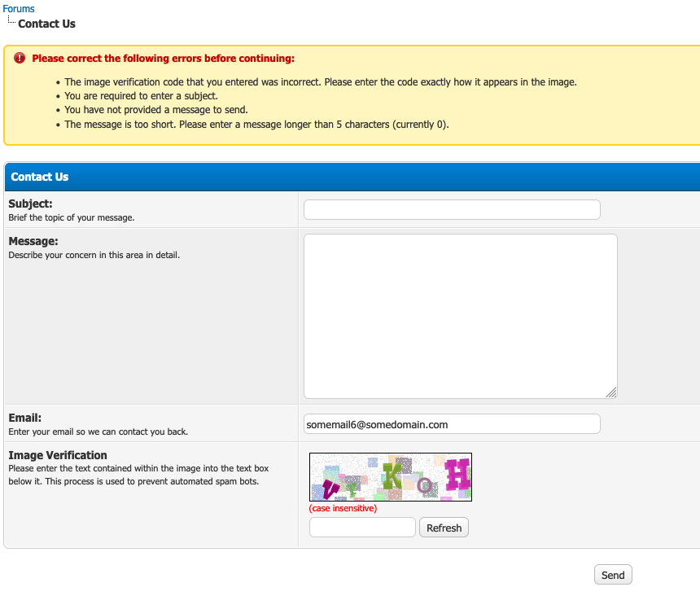Viewport: 700px width, 609px height.
Task: Click the 'Contact Us' form header
Action: [40, 177]
